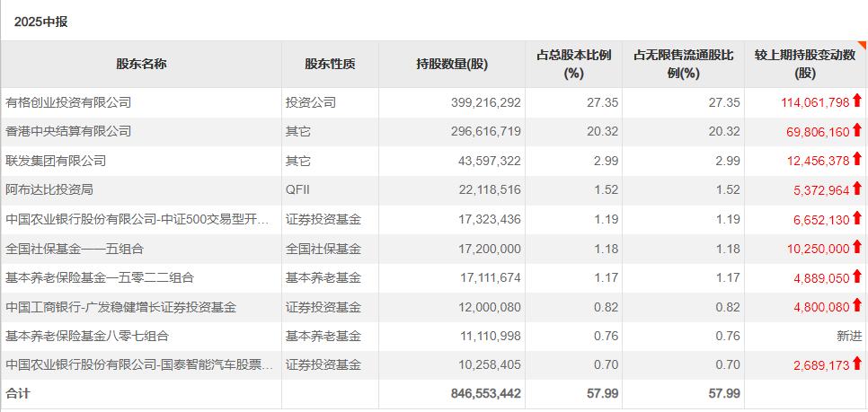Click red up arrow next to 10,250,000

coord(857,248)
